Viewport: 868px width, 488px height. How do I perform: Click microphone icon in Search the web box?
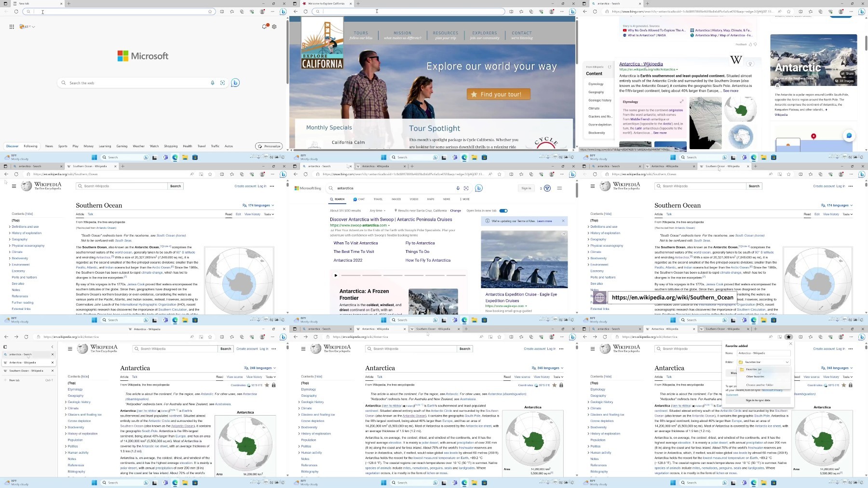[212, 83]
